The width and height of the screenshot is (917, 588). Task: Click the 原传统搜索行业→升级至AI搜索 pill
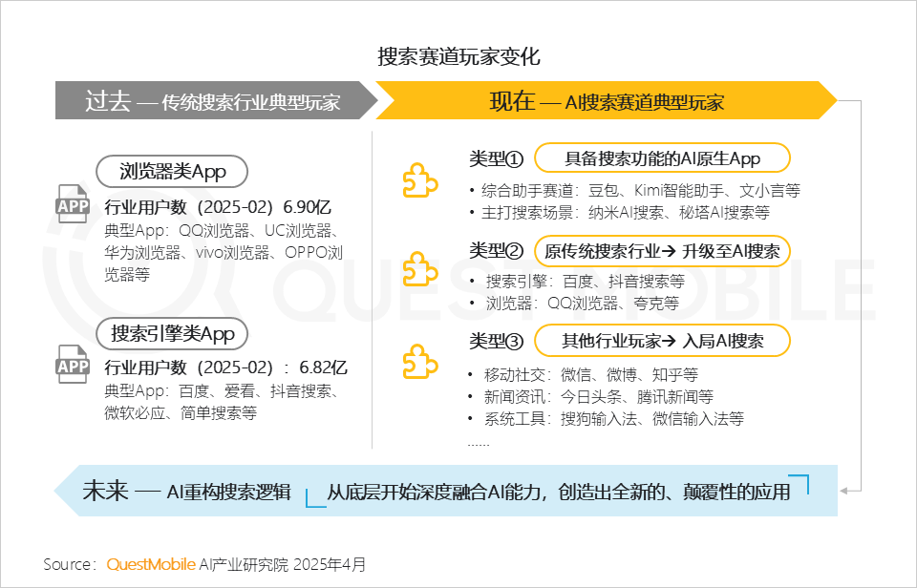click(x=661, y=251)
